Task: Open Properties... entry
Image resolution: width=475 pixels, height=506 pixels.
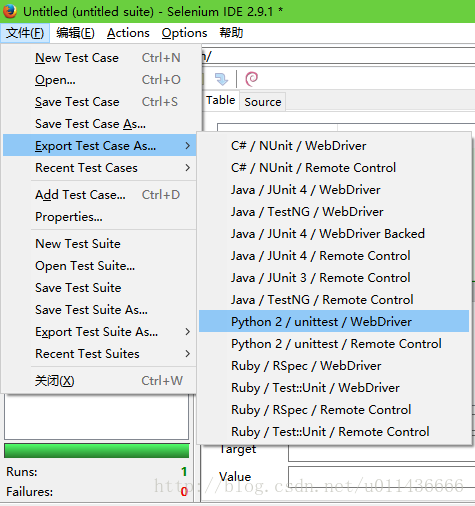Action: pyautogui.click(x=99, y=217)
